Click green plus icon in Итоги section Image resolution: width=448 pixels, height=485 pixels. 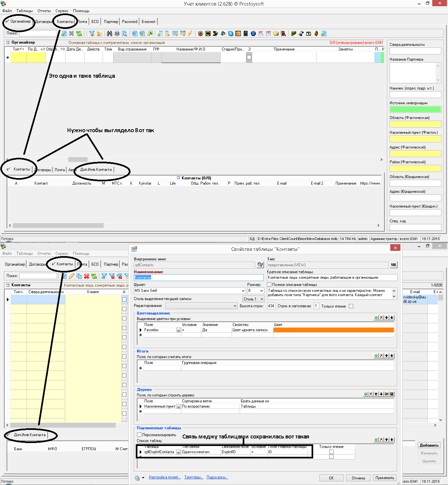376,356
